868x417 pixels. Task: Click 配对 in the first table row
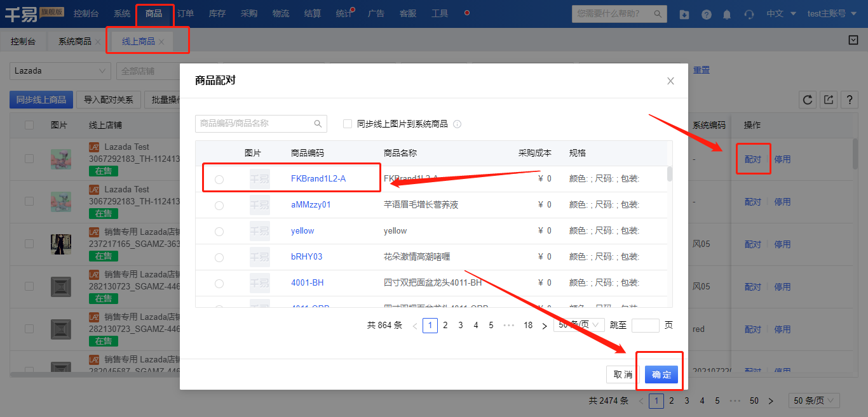(753, 159)
